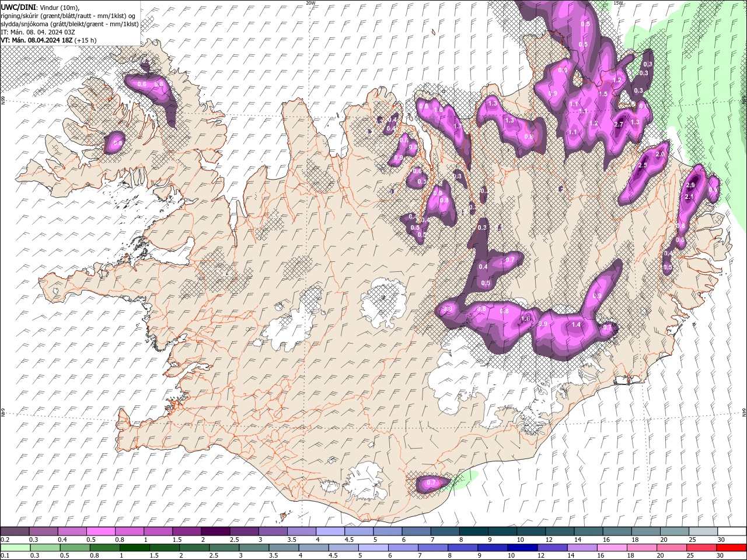Select the 'rigning/skúrir' legend description line
747x560 pixels.
[69, 15]
